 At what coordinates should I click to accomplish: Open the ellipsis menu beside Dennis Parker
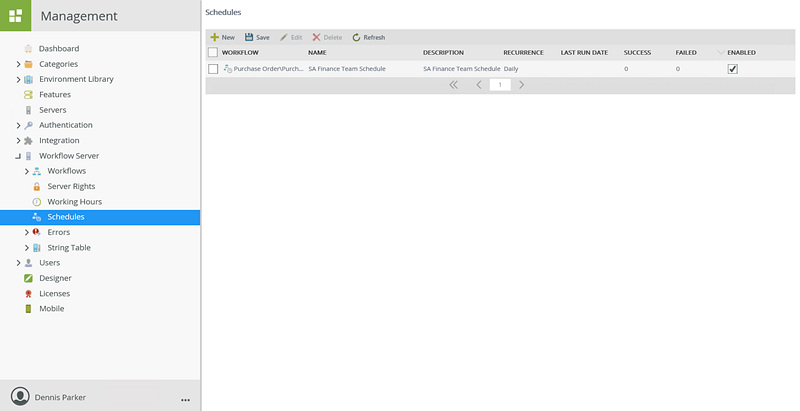click(x=185, y=400)
